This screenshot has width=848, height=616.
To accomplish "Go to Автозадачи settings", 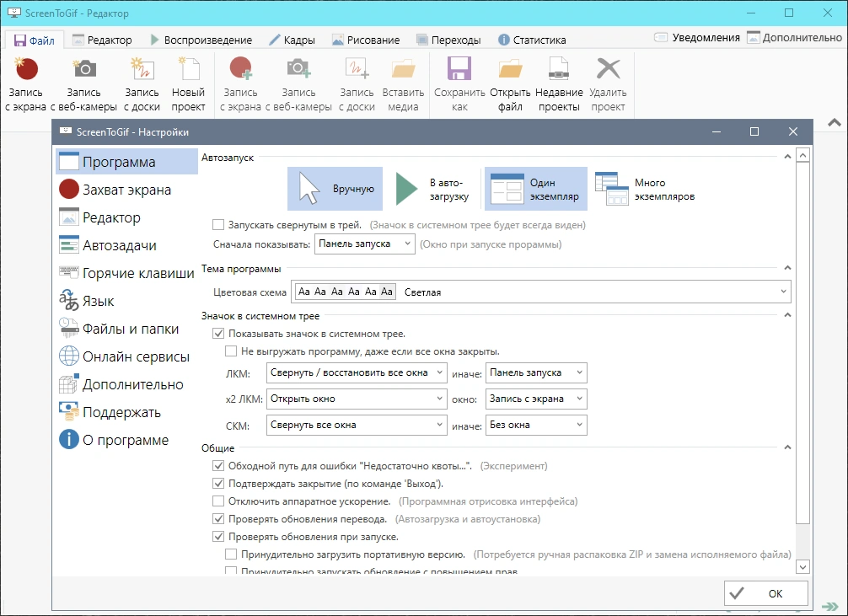I will 126,245.
